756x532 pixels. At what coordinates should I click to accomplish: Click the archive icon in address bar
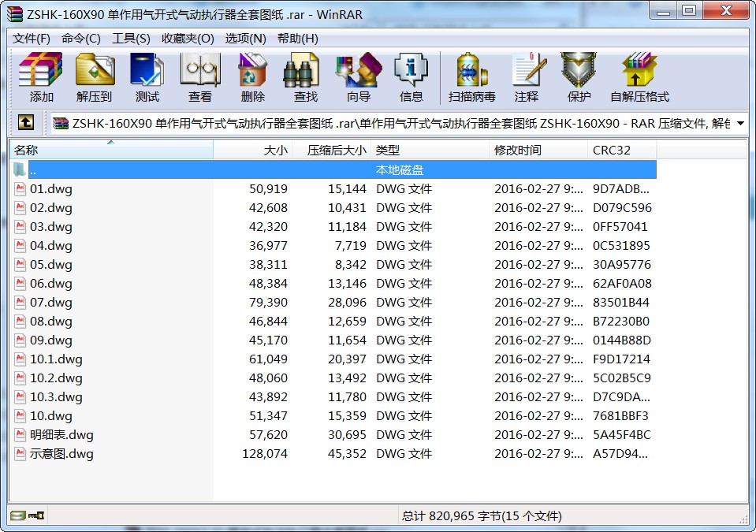(60, 124)
